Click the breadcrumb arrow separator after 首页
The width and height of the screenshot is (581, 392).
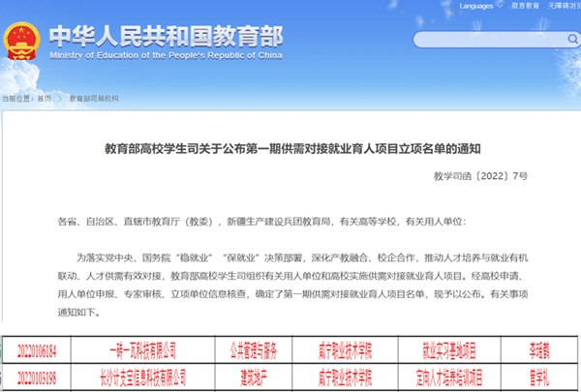(58, 99)
